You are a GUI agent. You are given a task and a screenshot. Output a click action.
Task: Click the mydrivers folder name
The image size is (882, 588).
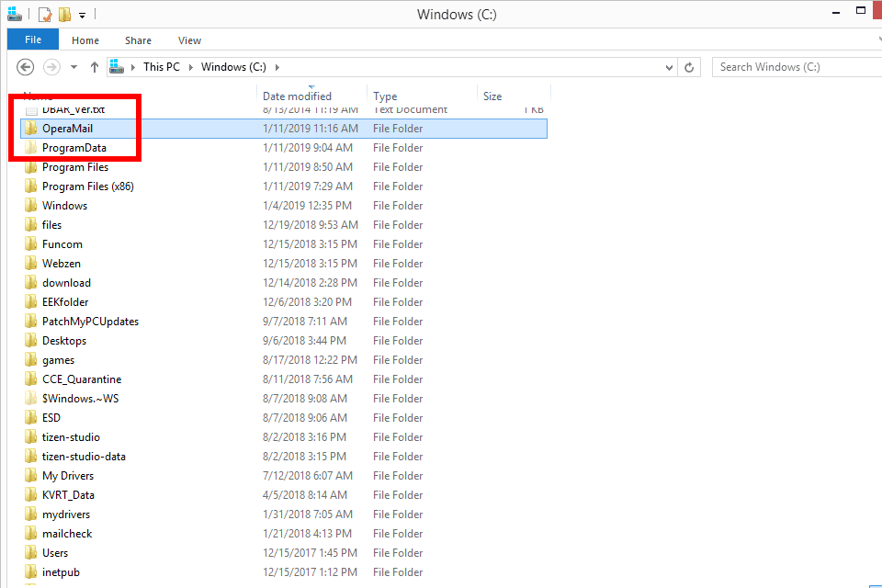(x=66, y=514)
